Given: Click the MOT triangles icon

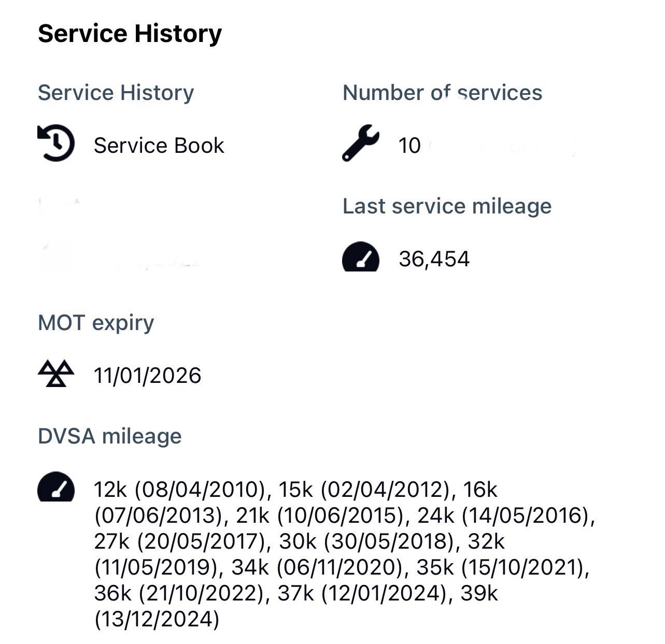Looking at the screenshot, I should tap(56, 374).
